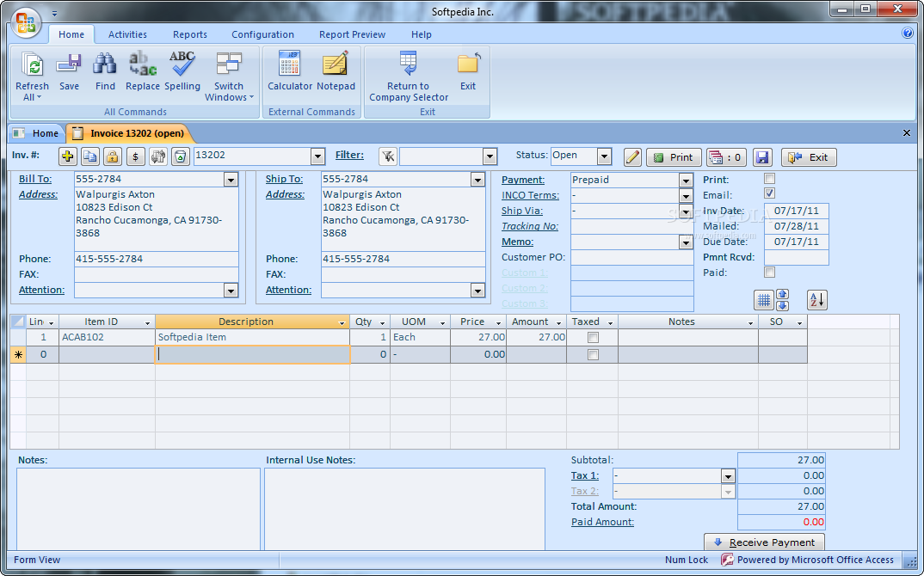Open the Tax 1 dropdown
Screen dimensions: 924x576
(x=729, y=476)
